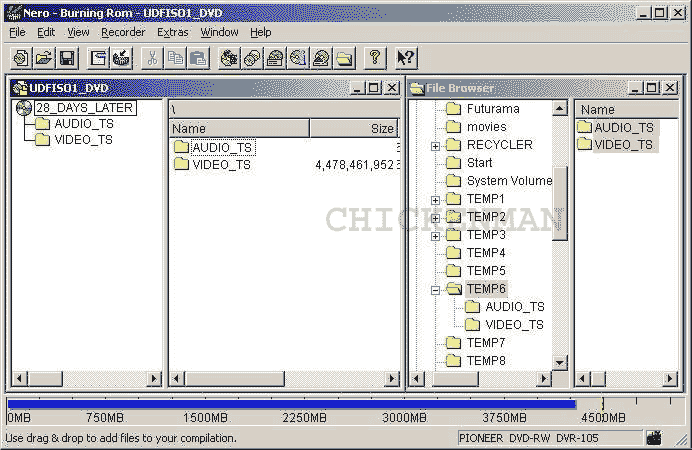692x450 pixels.
Task: Click the UDFISO1_DVD window title icon
Action: tap(20, 88)
